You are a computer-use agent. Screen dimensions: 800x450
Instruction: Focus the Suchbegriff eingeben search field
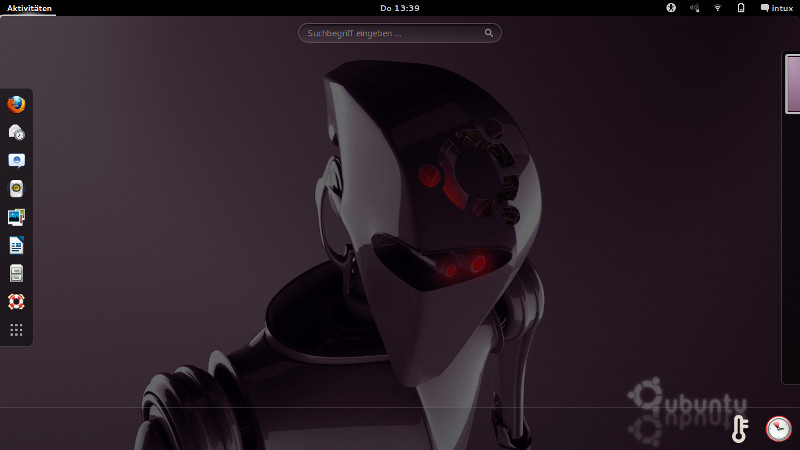pyautogui.click(x=399, y=33)
